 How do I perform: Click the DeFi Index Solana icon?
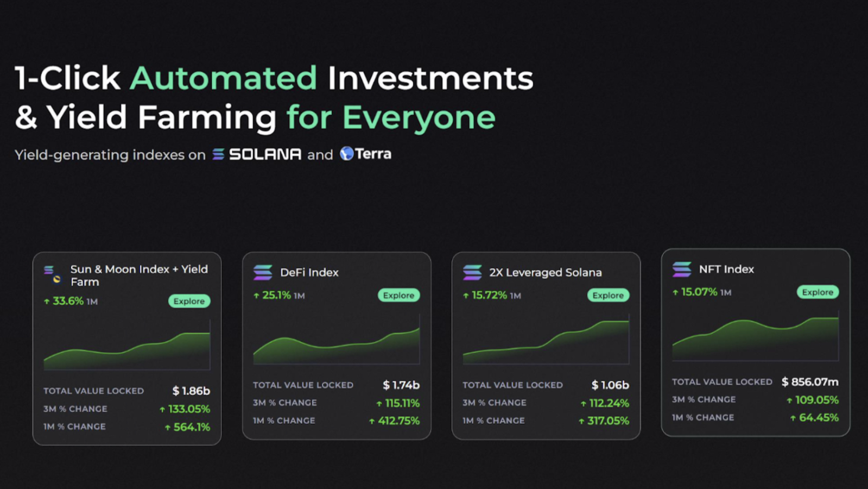coord(263,272)
